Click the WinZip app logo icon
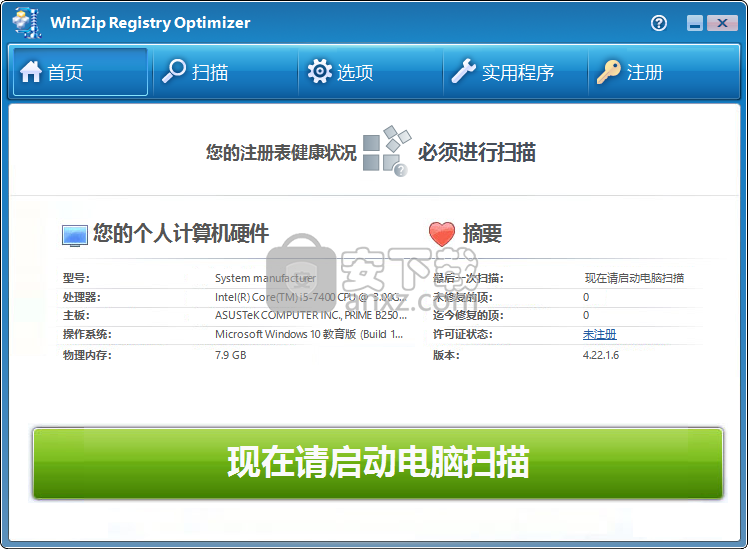 pyautogui.click(x=27, y=23)
